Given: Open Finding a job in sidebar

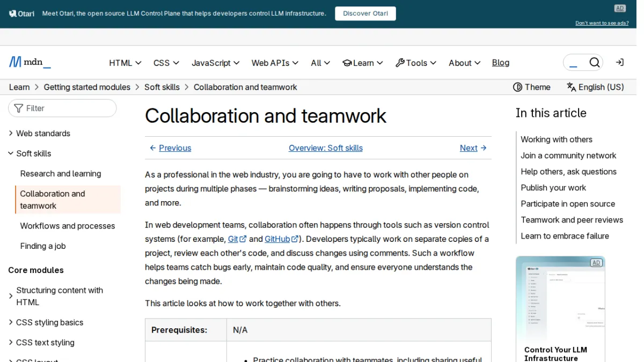Looking at the screenshot, I should 43,246.
